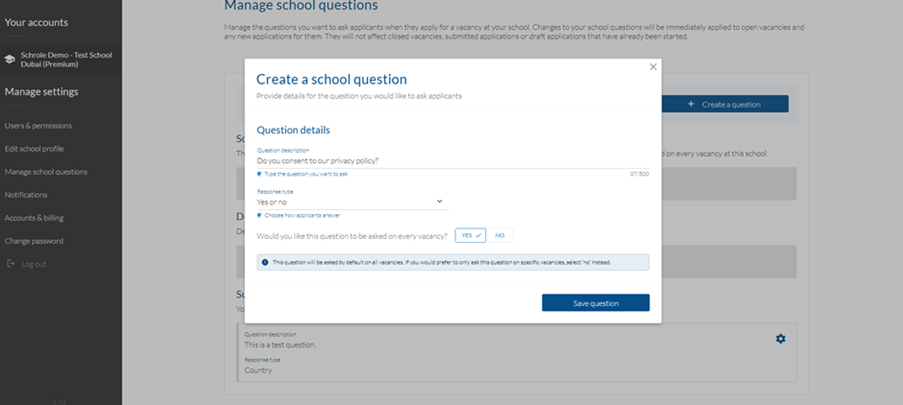
Task: Click the Question details heading
Action: coord(293,130)
